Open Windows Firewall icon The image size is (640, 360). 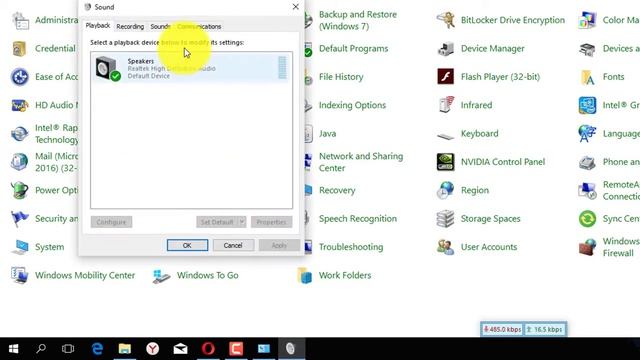point(587,247)
